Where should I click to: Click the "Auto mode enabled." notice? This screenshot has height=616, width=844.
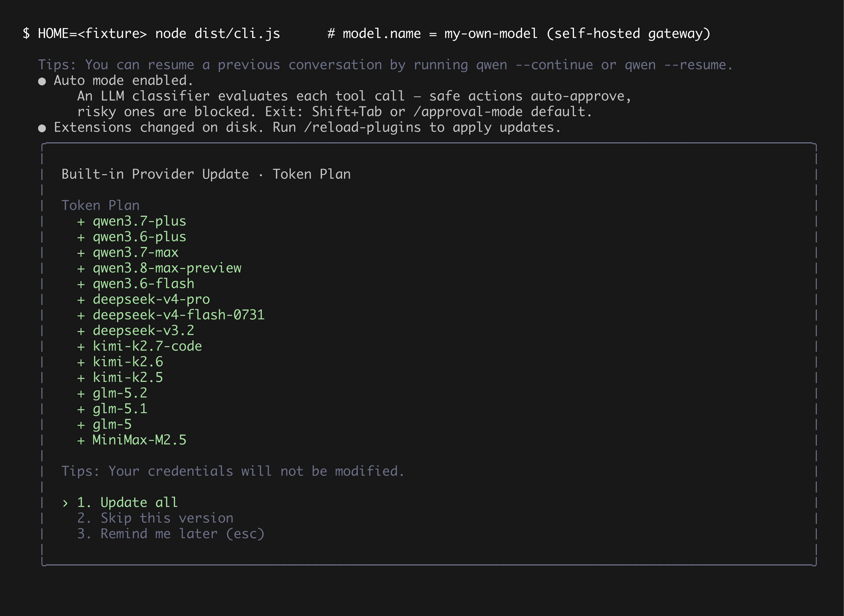[x=123, y=80]
